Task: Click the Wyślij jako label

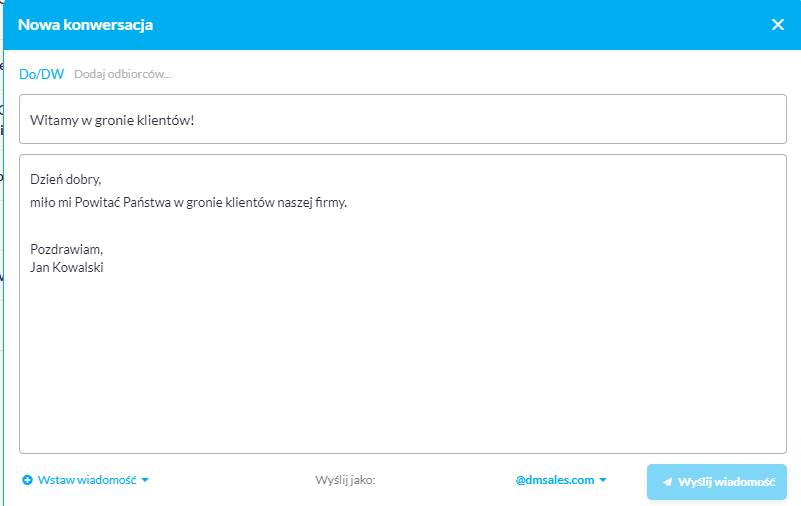Action: tap(345, 480)
